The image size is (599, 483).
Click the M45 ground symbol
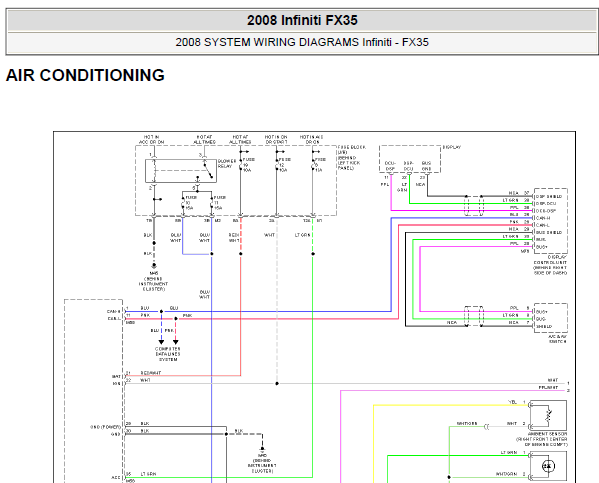click(x=154, y=265)
